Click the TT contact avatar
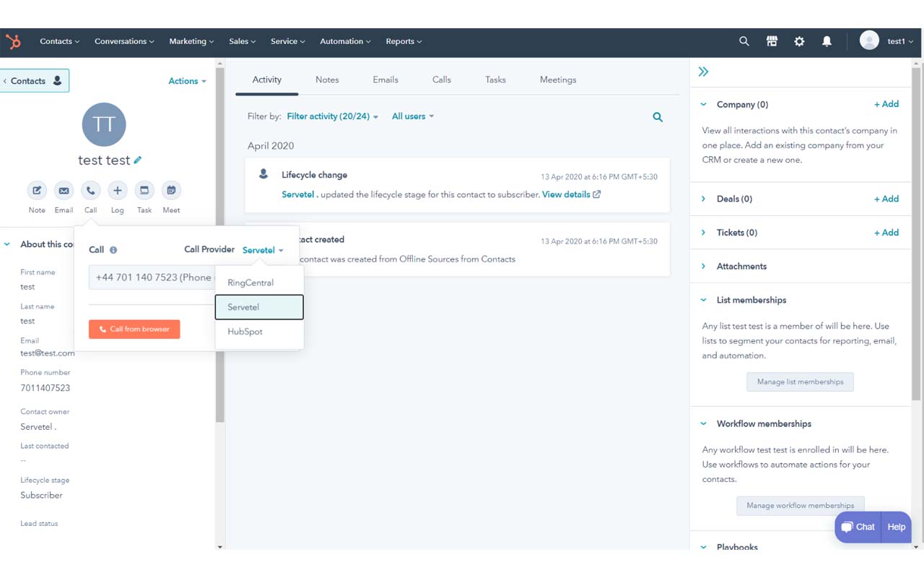Image resolution: width=924 pixels, height=578 pixels. tap(104, 124)
